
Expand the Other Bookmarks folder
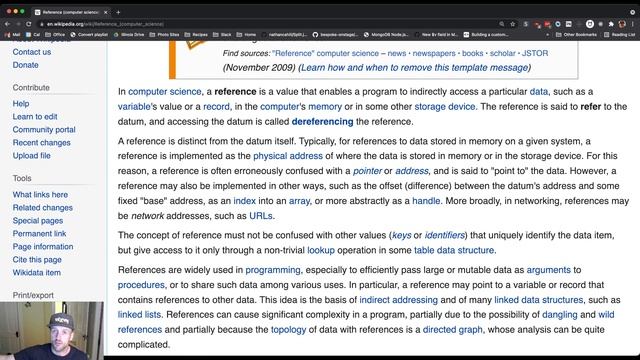tap(576, 35)
